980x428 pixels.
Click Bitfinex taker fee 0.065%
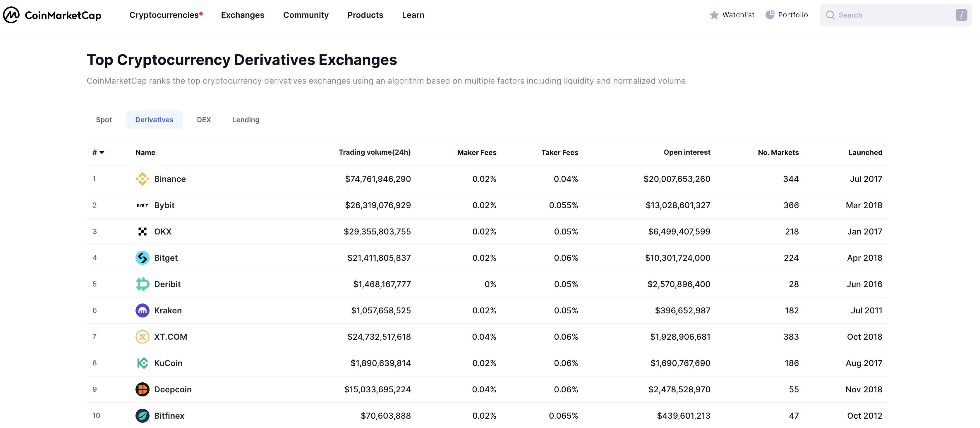[x=563, y=416]
